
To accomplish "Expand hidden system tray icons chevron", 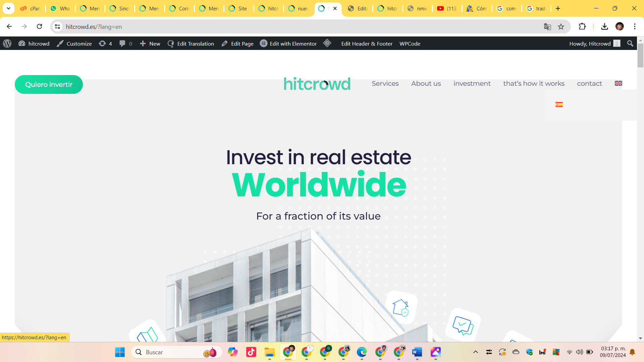I will pos(475,352).
